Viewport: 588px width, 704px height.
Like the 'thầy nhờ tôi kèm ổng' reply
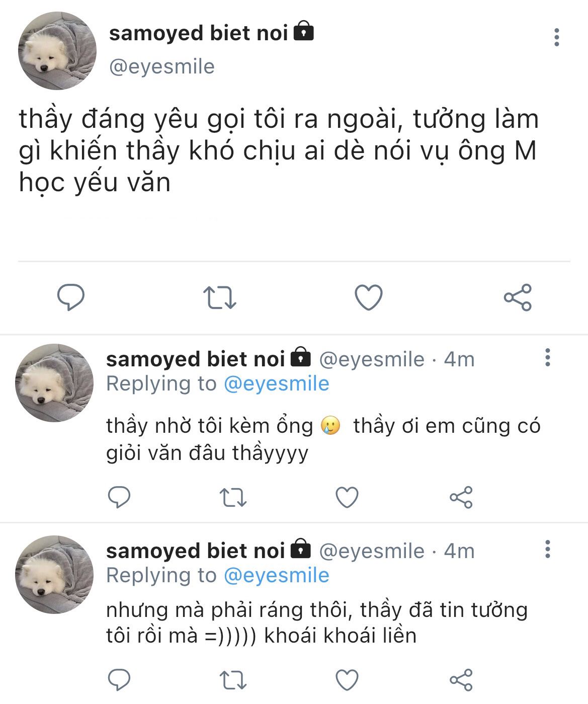(x=347, y=497)
